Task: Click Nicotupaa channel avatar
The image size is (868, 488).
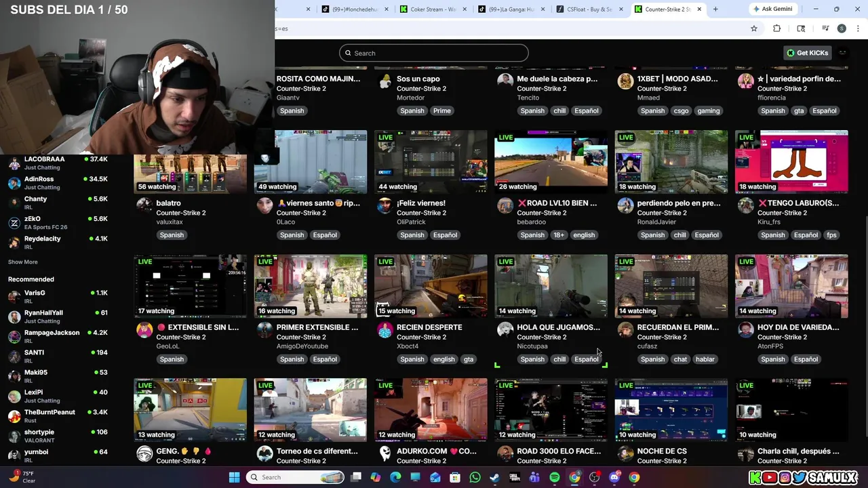Action: coord(505,329)
